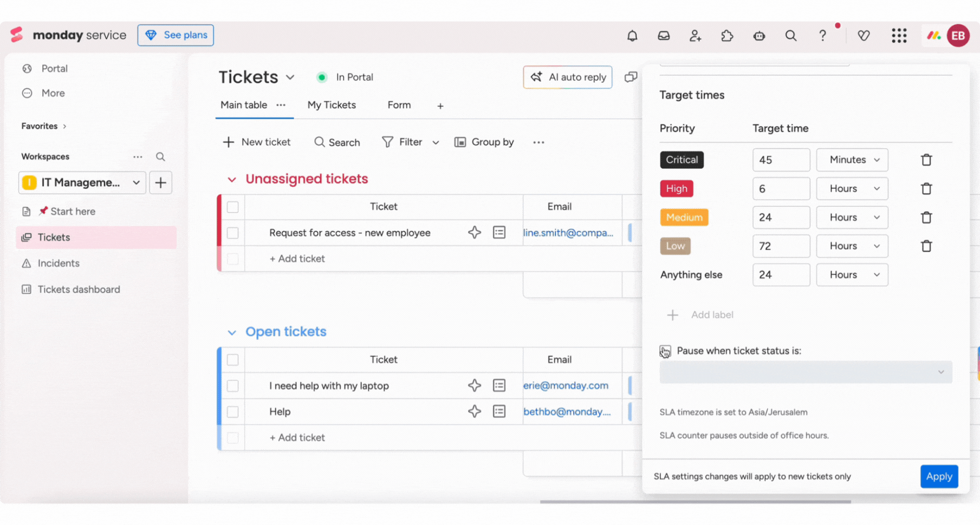Image resolution: width=980 pixels, height=525 pixels.
Task: Open the Medium priority Hours dropdown
Action: click(852, 217)
